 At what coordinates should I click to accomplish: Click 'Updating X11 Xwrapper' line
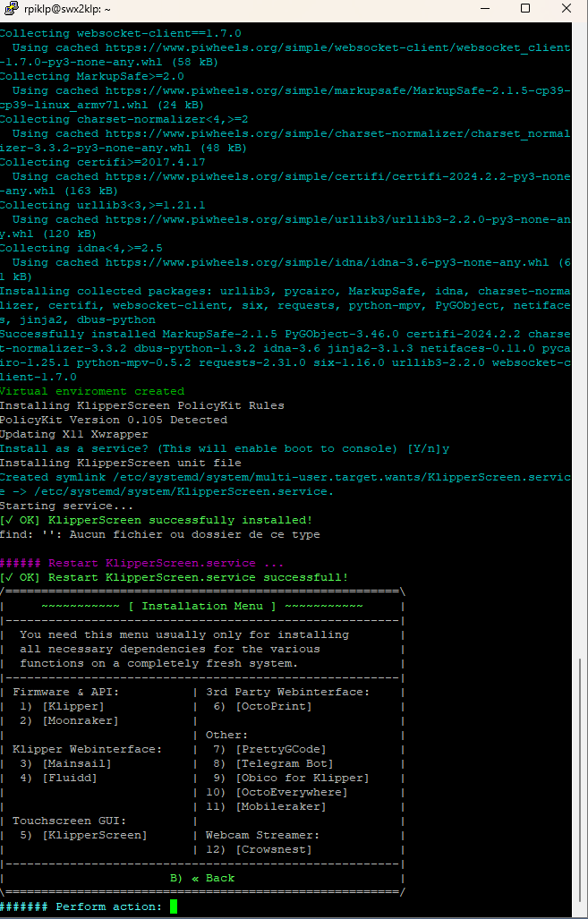(74, 434)
